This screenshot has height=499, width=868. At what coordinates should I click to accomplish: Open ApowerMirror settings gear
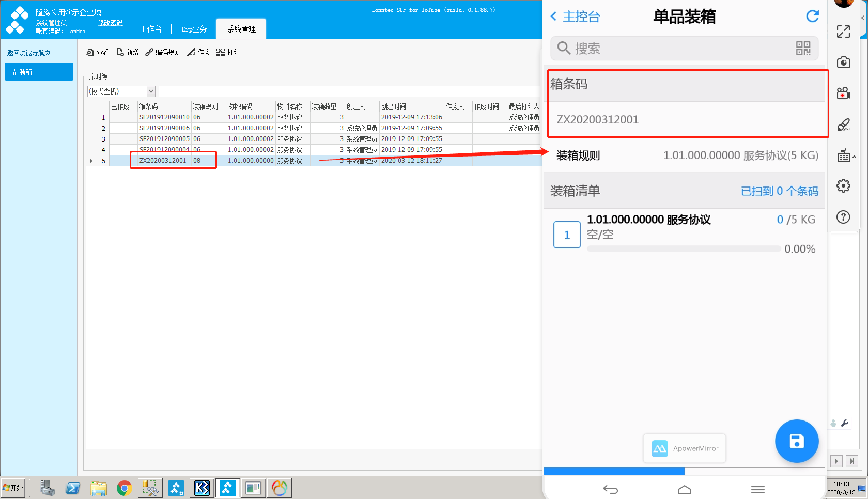pos(843,186)
